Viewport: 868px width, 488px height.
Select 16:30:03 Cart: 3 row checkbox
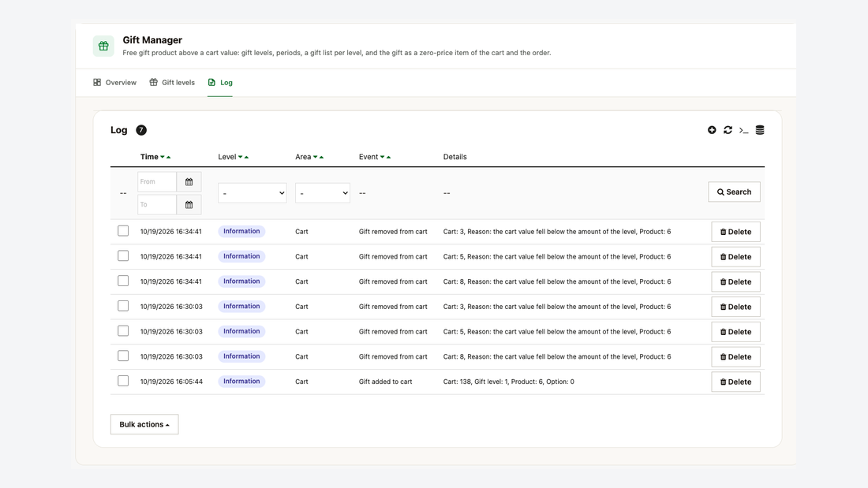click(x=123, y=306)
